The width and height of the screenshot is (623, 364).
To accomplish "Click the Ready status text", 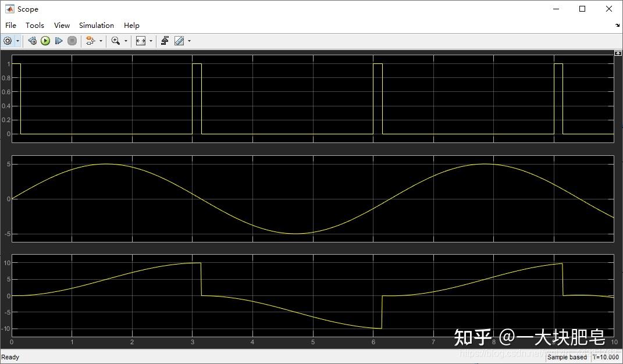I will pos(10,357).
